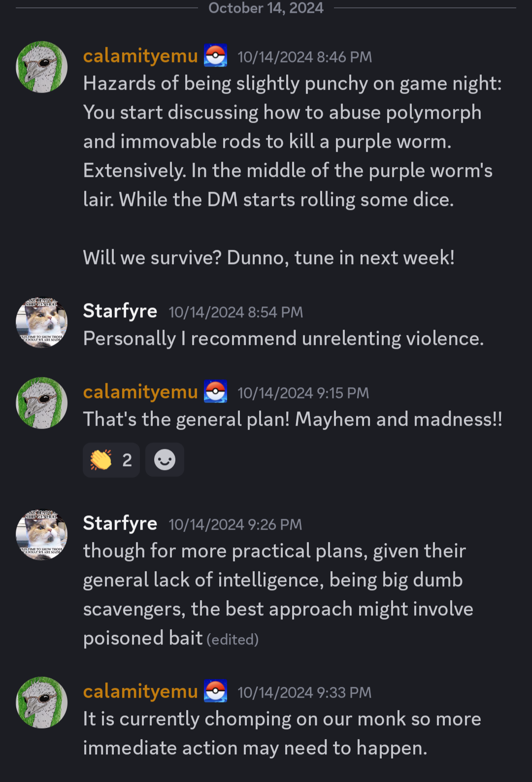Click the Pokeball badge on the 9:33 PM message

coord(216,691)
